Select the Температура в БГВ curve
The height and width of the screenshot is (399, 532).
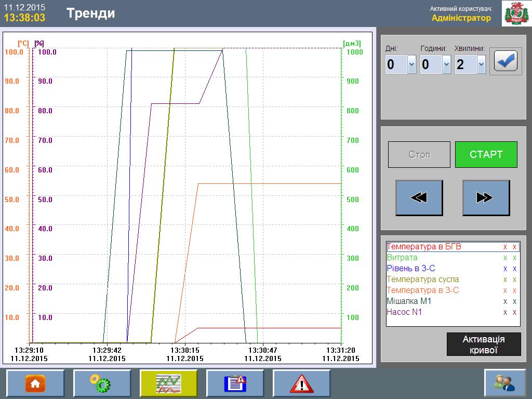(x=424, y=247)
